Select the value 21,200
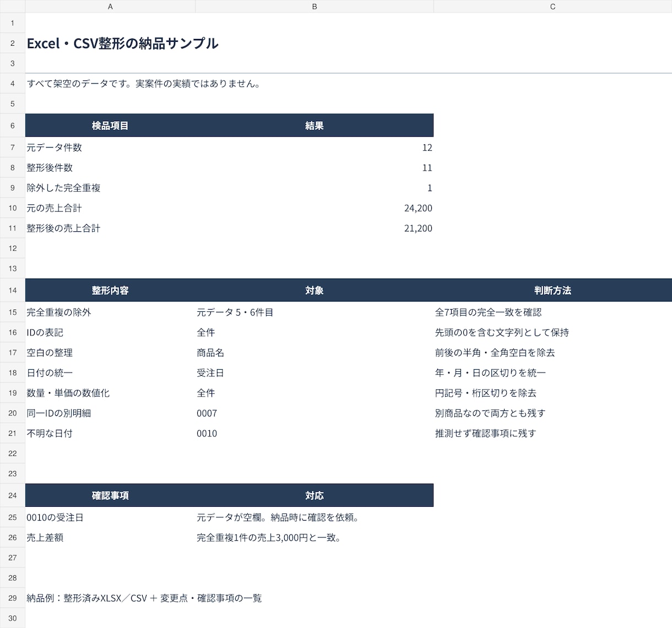 tap(315, 228)
